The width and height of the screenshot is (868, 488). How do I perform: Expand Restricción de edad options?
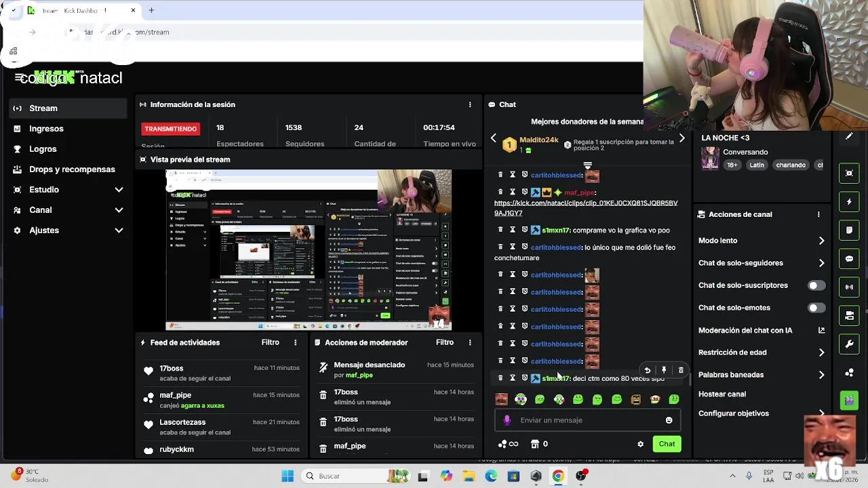821,352
